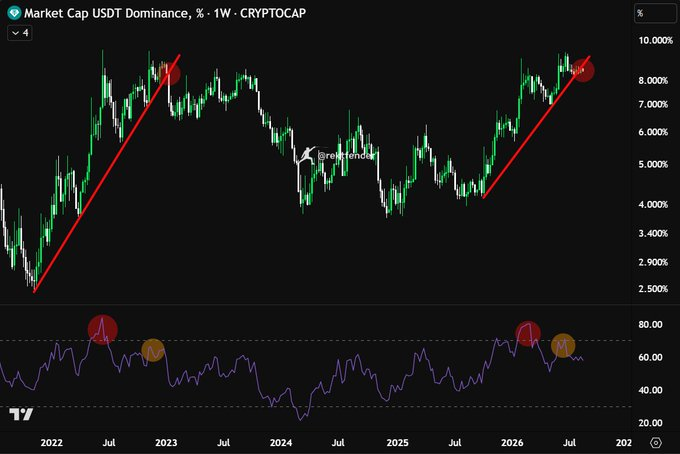Expand the collapsed indicators legend showing 4
The width and height of the screenshot is (680, 454).
(20, 33)
